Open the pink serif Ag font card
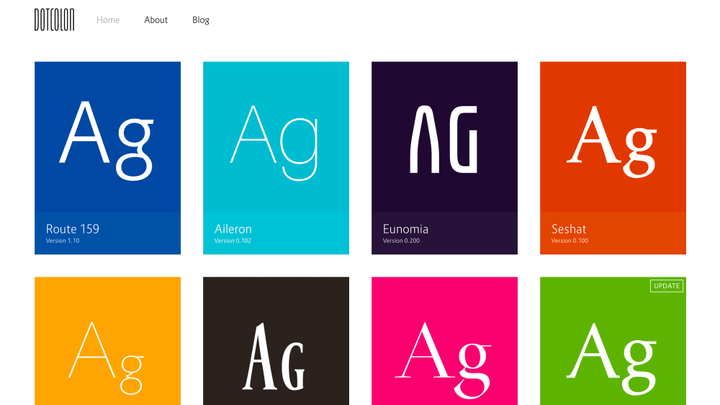This screenshot has width=720, height=405. click(444, 341)
